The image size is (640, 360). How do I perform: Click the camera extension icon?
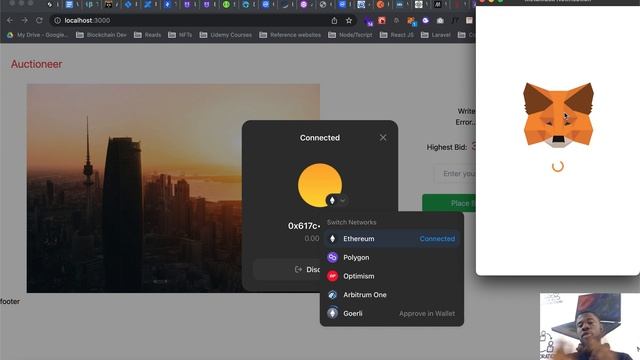(440, 20)
